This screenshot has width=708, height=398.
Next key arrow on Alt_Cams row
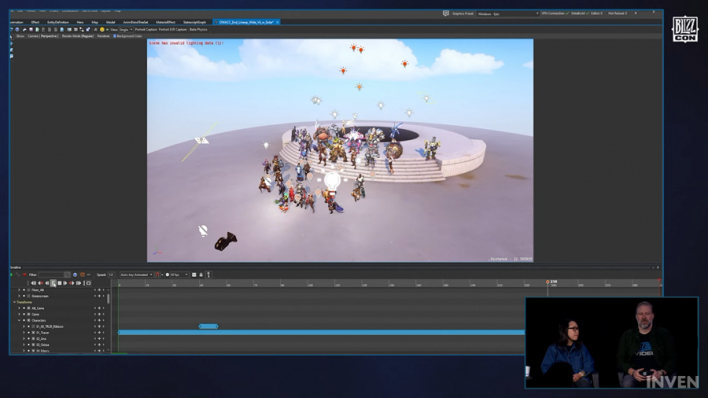[x=103, y=308]
